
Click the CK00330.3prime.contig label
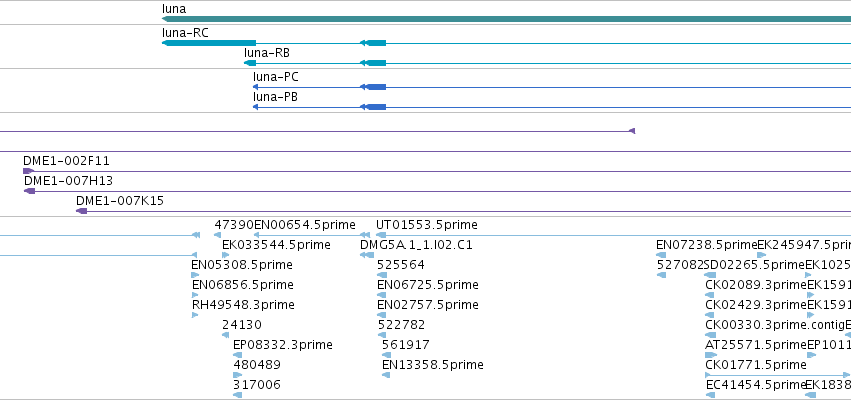point(774,325)
